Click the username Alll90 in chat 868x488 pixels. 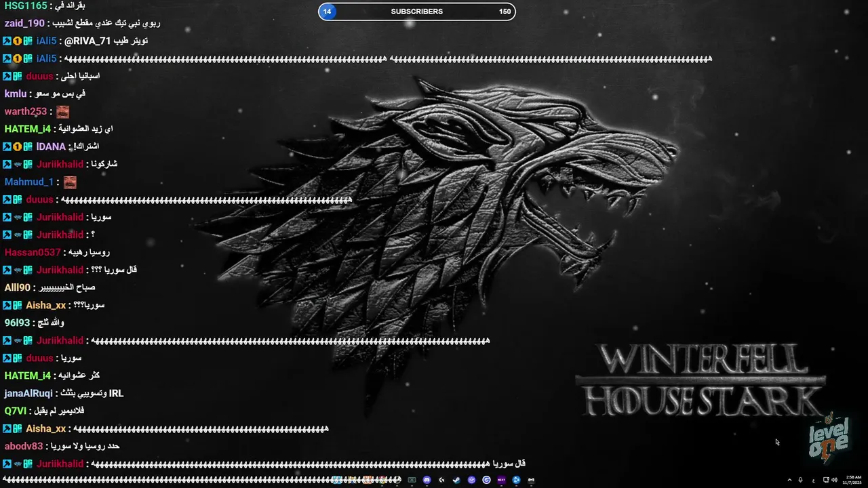[x=18, y=287]
